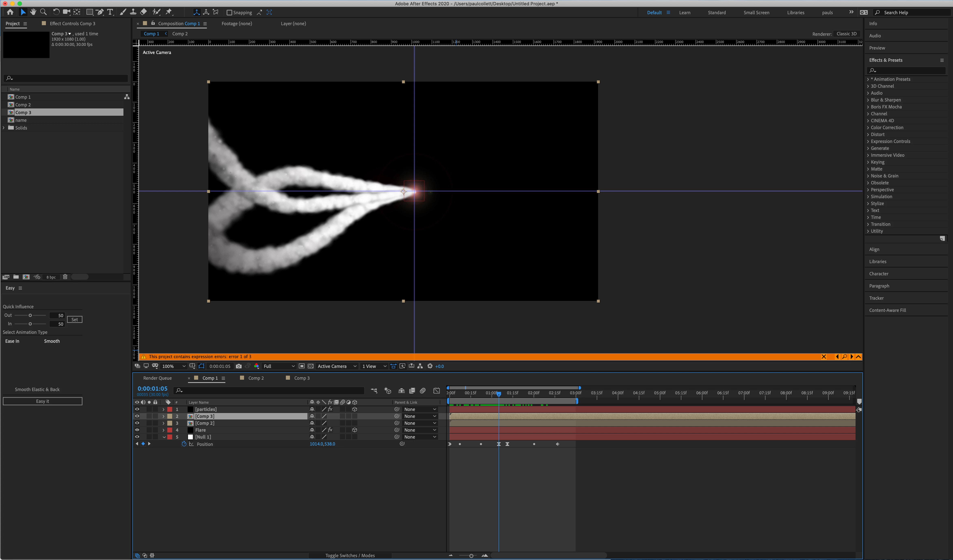Hide the Flare layer
This screenshot has width=953, height=560.
click(137, 430)
